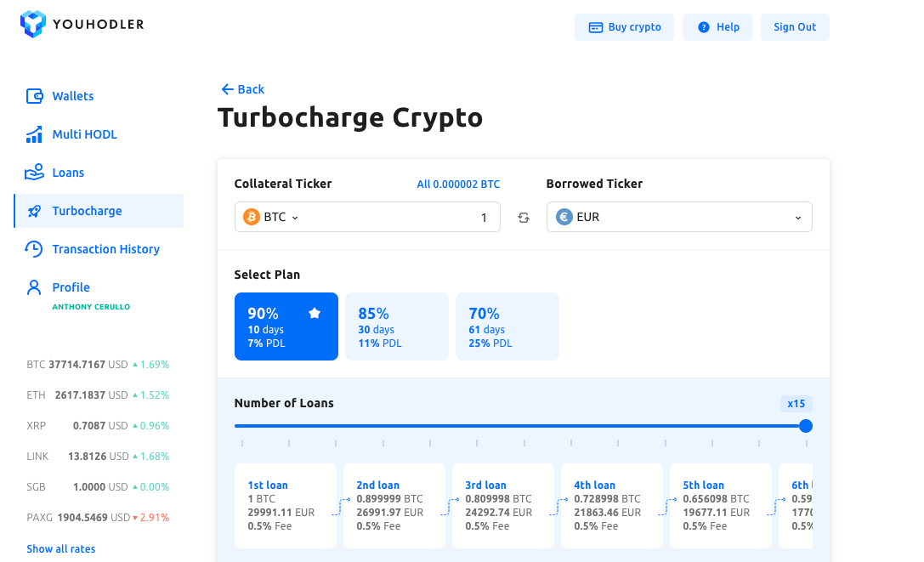Screen dimensions: 924x562
Task: Click the Number of Loans slider handle
Action: coord(806,426)
